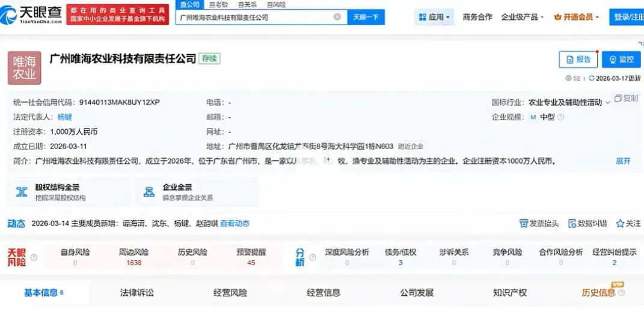Click the 监控 monitor button
This screenshot has width=644, height=309.
(621, 60)
